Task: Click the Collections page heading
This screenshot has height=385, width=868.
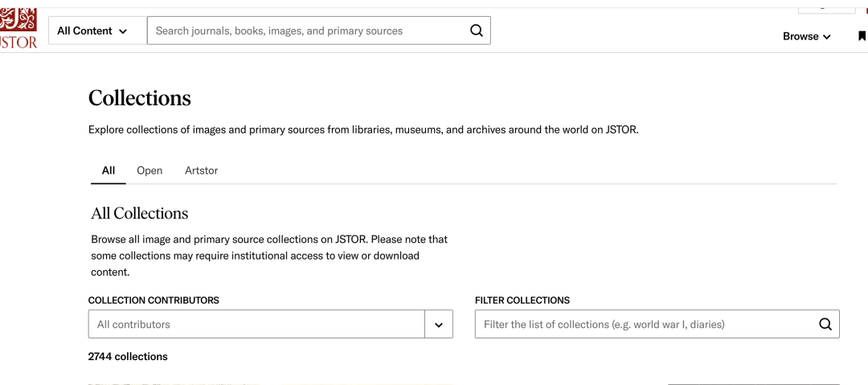Action: coord(140,98)
